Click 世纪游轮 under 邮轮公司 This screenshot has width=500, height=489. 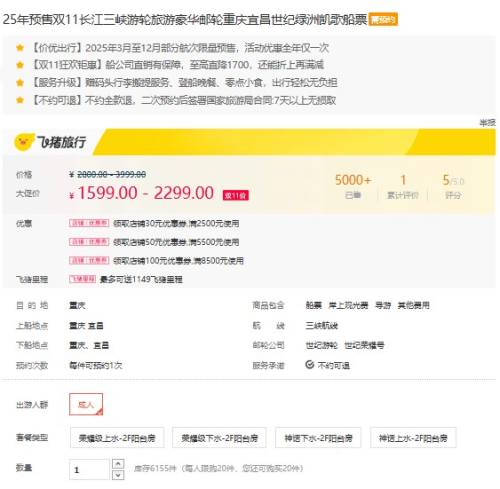pos(322,345)
